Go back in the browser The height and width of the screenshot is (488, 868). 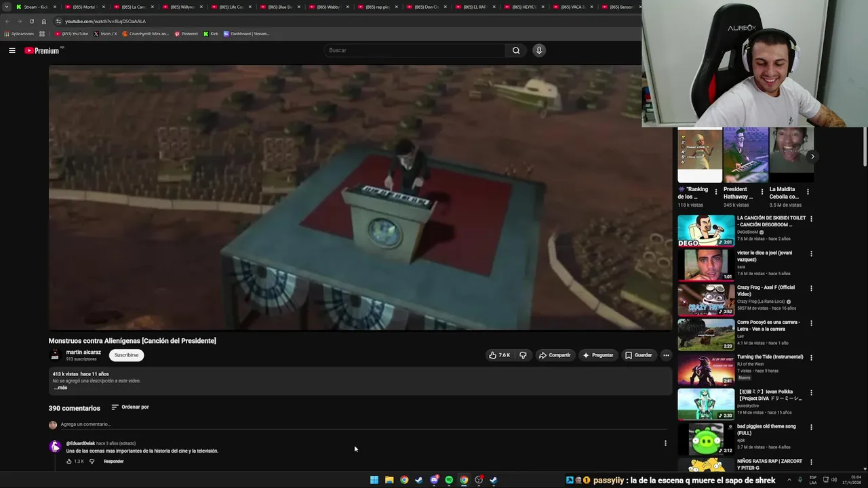[8, 21]
